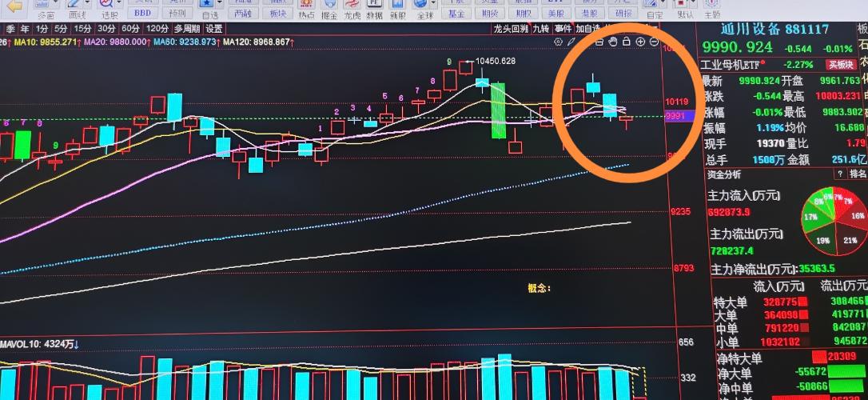Activate the hand pan tool icon
Viewport: 868px width, 400px height.
pos(613,42)
